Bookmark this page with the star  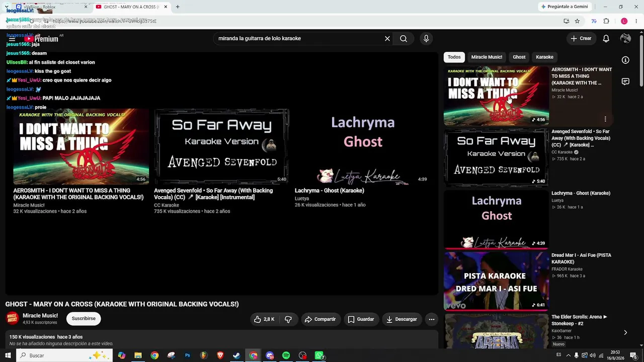pos(577,21)
